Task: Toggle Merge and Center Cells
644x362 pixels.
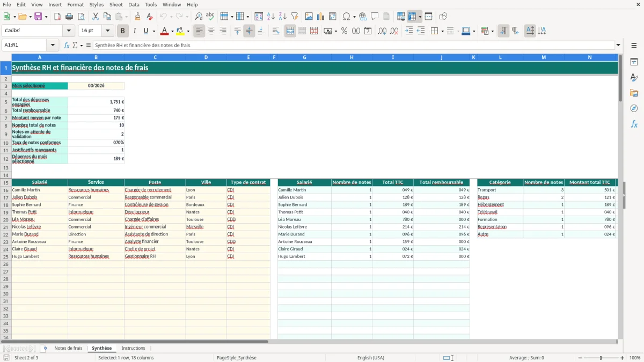Action: (x=290, y=31)
